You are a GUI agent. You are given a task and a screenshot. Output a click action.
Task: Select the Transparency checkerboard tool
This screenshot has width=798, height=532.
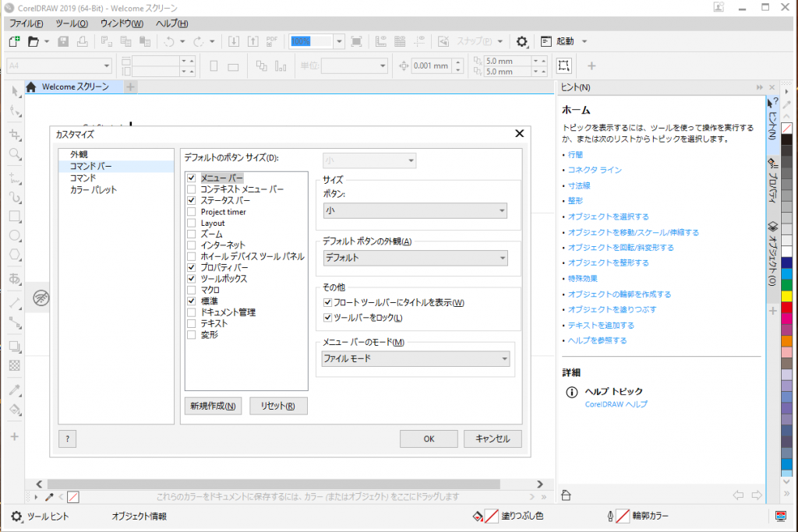[x=15, y=365]
